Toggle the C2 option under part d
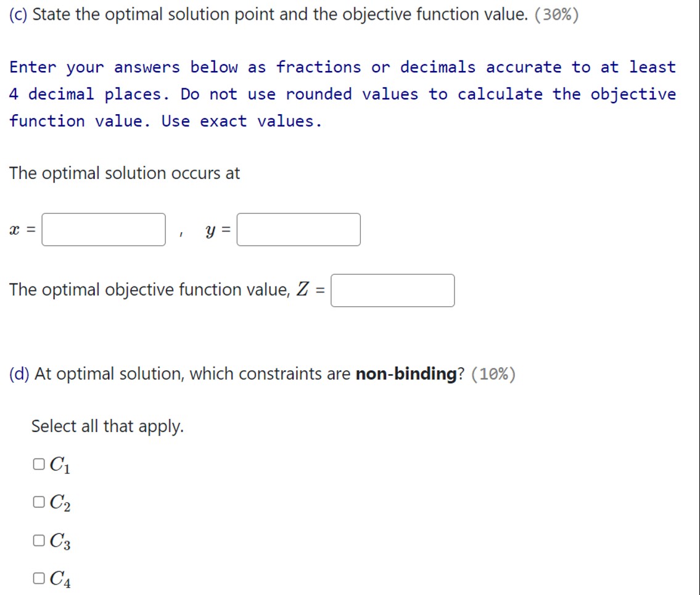700x595 pixels. (x=37, y=503)
